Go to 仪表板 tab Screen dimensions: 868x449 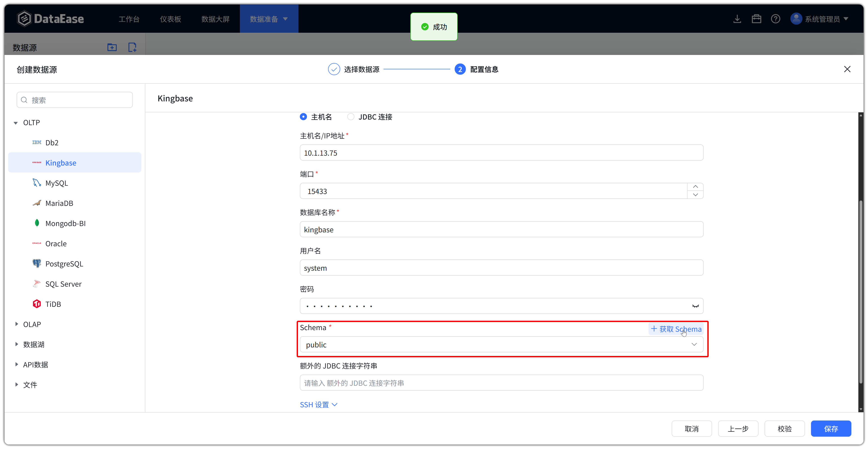(x=170, y=19)
